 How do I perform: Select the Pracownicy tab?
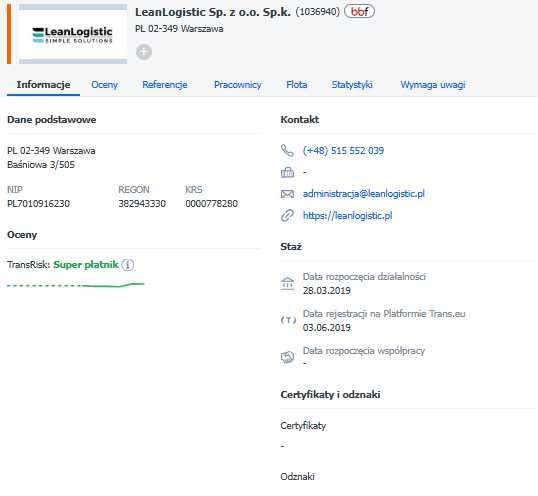tap(237, 85)
